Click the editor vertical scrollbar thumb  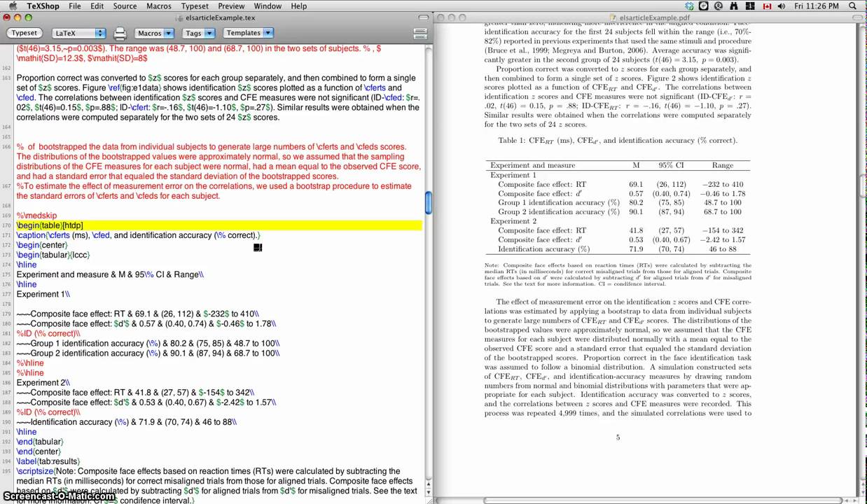click(x=428, y=202)
